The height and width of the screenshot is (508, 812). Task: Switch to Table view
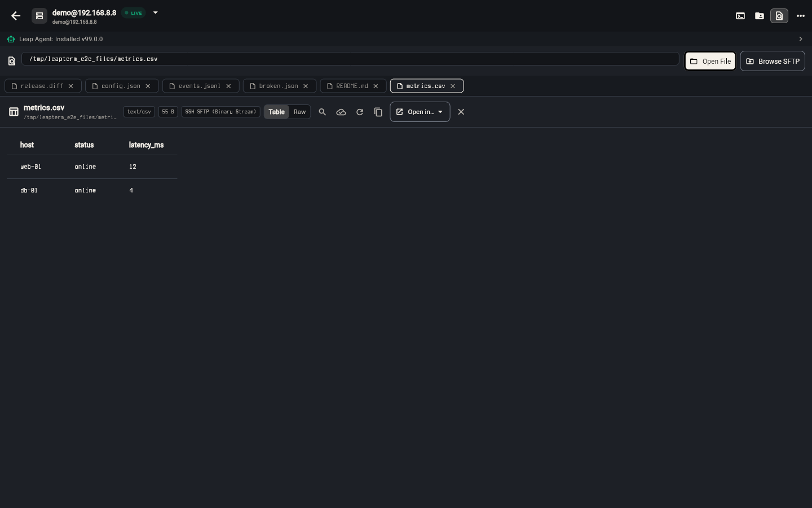click(276, 112)
